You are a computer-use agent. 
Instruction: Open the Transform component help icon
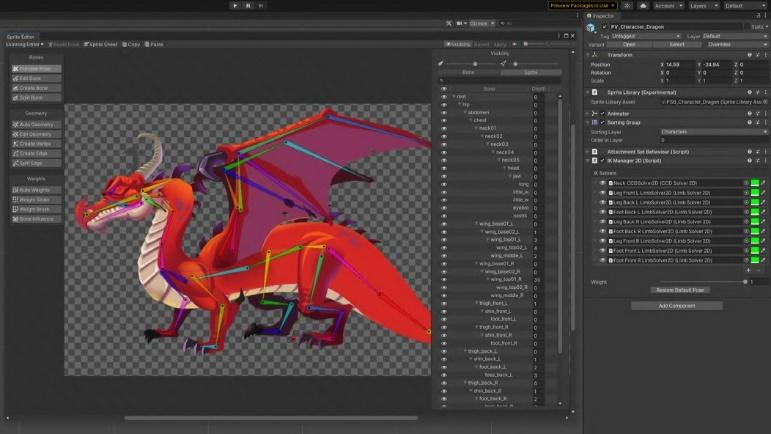(x=750, y=55)
